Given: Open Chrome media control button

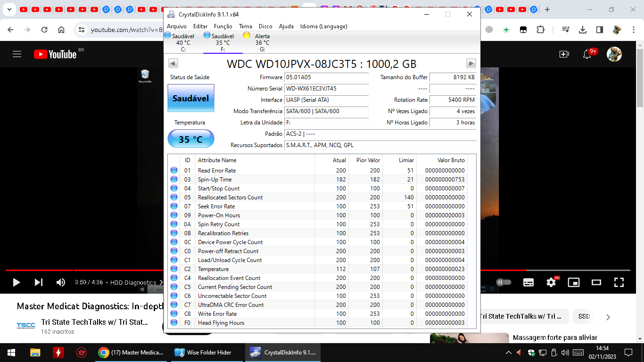Looking at the screenshot, I should (566, 30).
